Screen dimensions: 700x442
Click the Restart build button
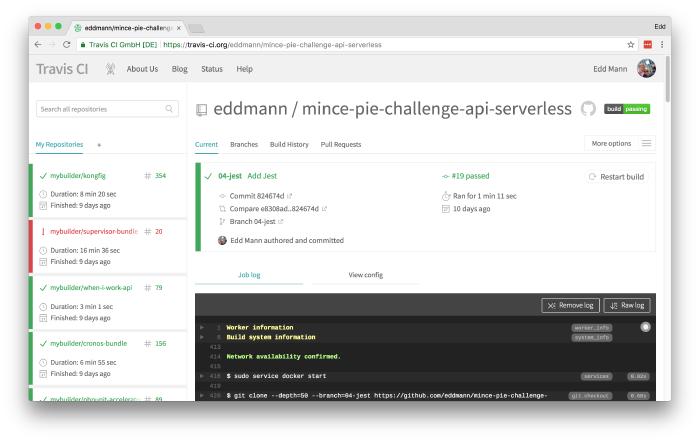[616, 177]
